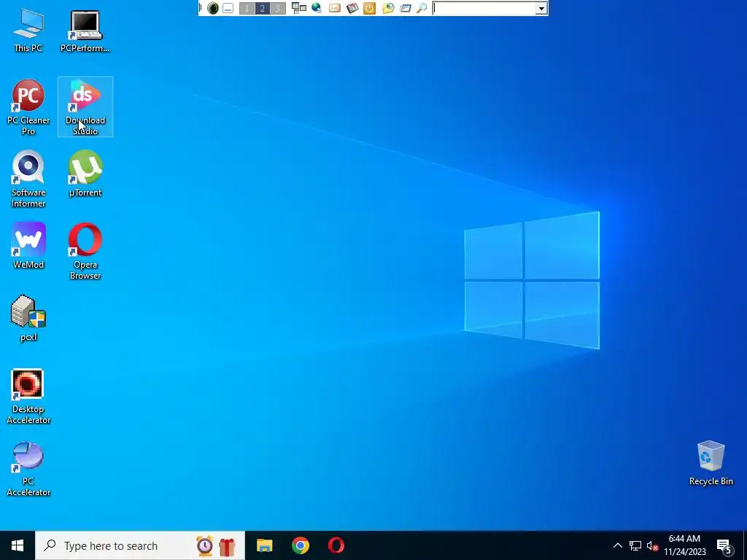Open File Explorer from taskbar
Viewport: 747px width, 560px height.
[x=264, y=545]
